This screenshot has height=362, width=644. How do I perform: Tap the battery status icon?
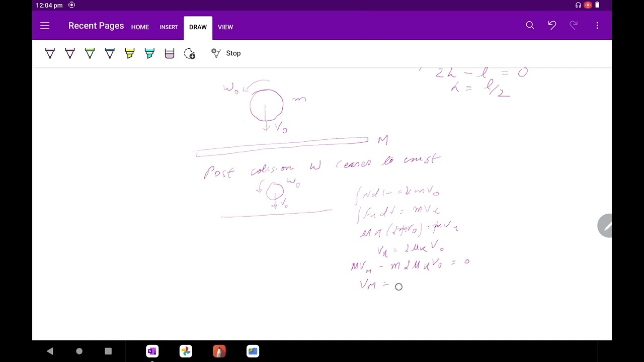(x=597, y=5)
